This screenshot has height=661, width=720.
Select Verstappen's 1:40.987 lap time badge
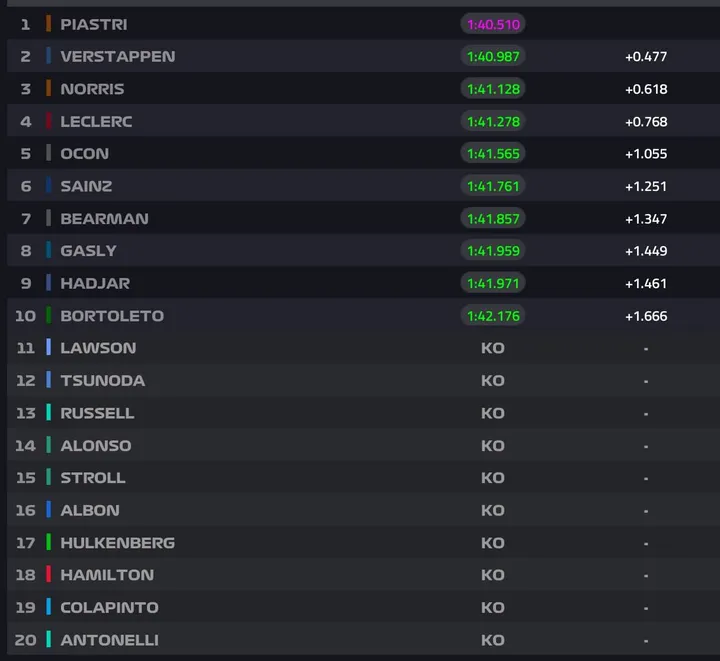(x=493, y=56)
